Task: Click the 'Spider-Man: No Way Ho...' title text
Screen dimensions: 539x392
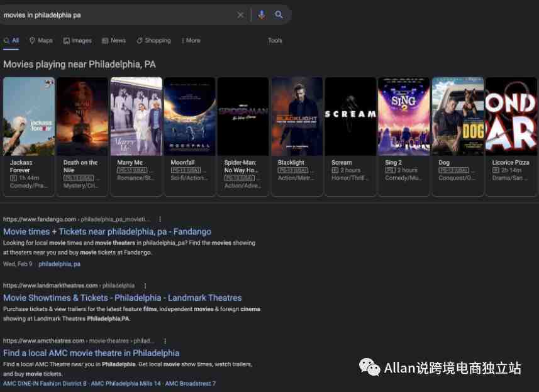Action: 242,166
